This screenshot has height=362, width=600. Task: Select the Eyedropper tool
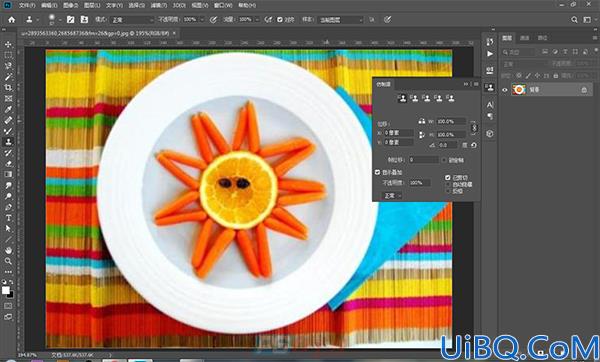pos(8,109)
